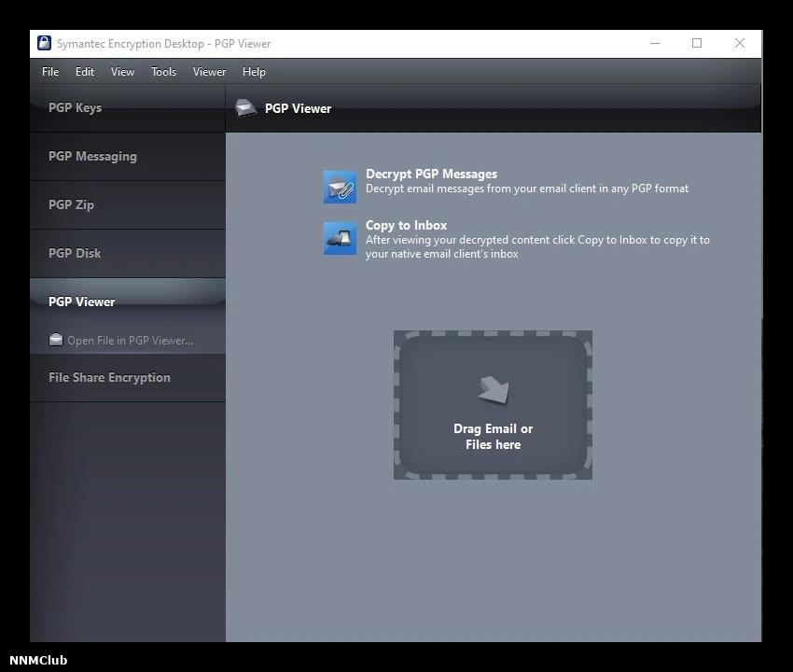Expand the PGP Messaging sidebar section

[x=128, y=157]
